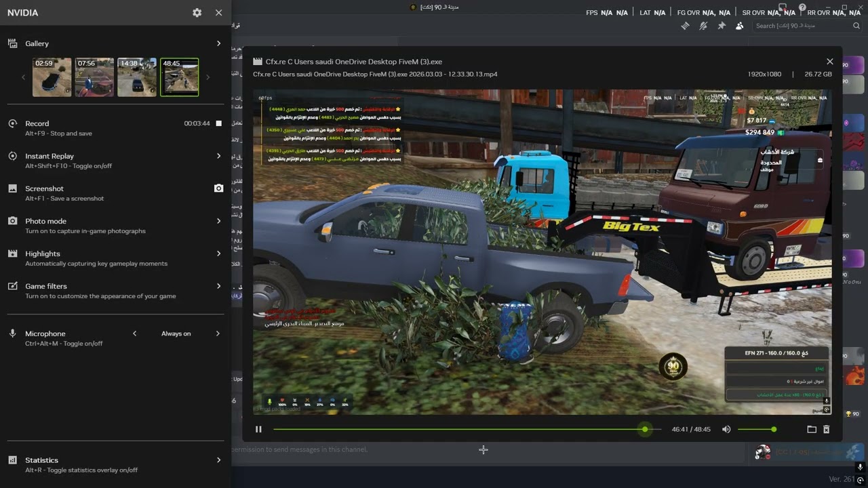Click the video filename title text
Screen dimensions: 868x488
pyautogui.click(x=354, y=62)
